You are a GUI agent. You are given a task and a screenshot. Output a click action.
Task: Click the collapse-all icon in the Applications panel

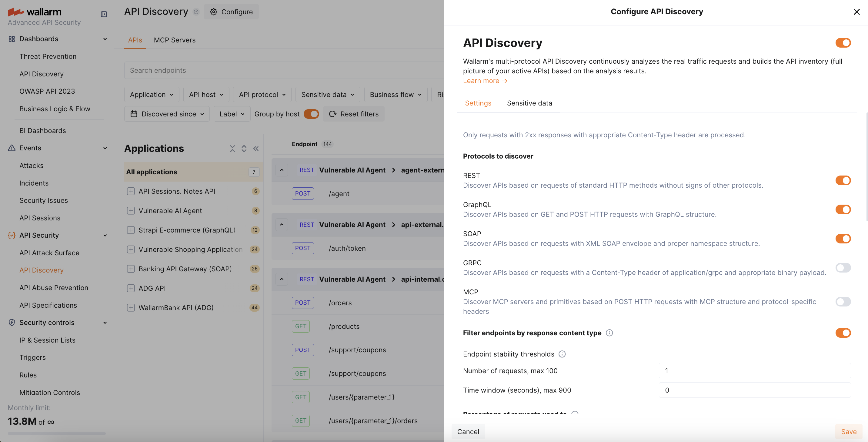click(x=232, y=148)
